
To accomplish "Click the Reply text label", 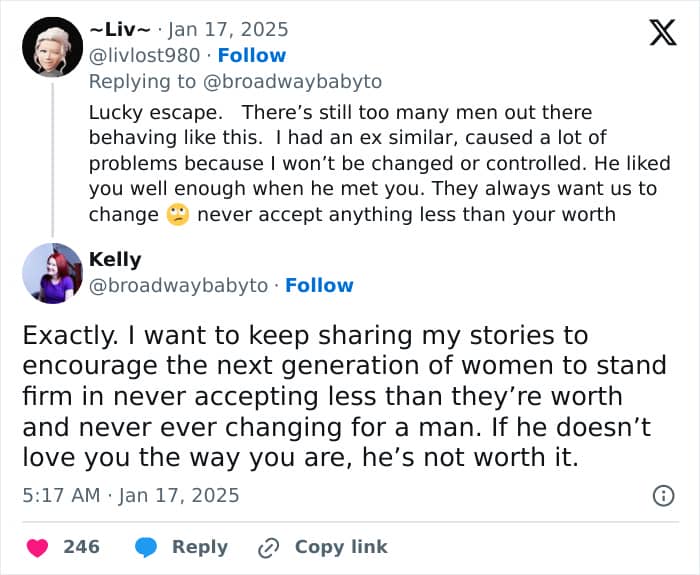I will pyautogui.click(x=200, y=547).
